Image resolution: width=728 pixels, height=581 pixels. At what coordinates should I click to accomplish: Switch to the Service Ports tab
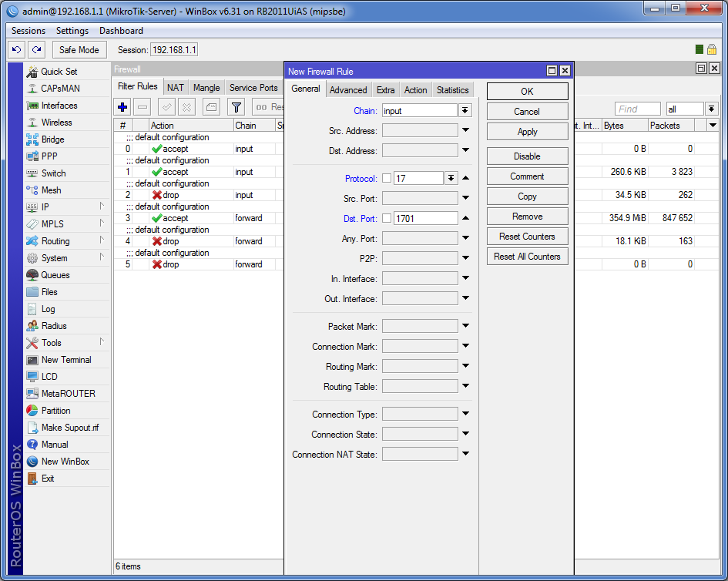(253, 88)
